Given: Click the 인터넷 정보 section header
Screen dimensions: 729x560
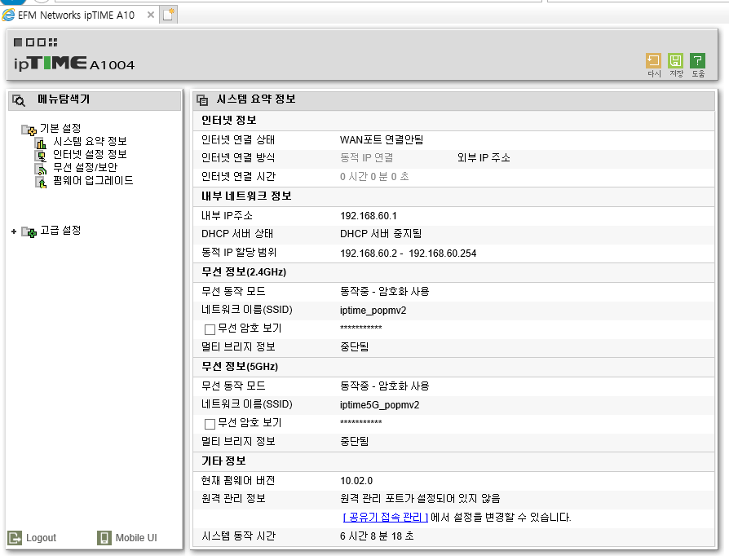Looking at the screenshot, I should [229, 121].
